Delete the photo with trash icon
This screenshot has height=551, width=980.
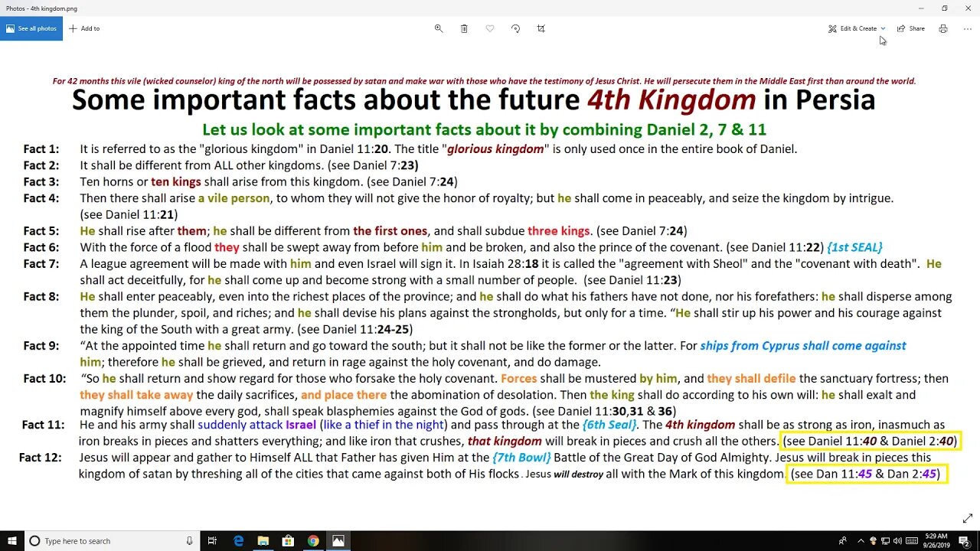click(x=464, y=28)
